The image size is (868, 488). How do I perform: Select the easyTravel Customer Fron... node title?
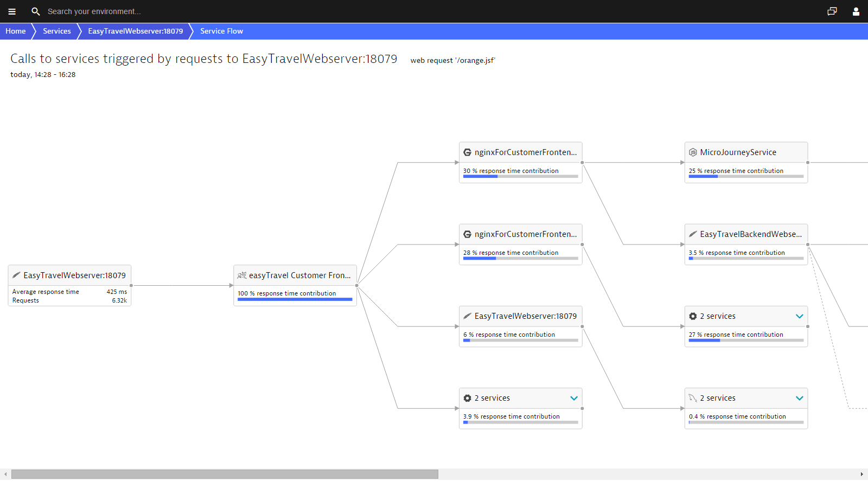(x=300, y=275)
